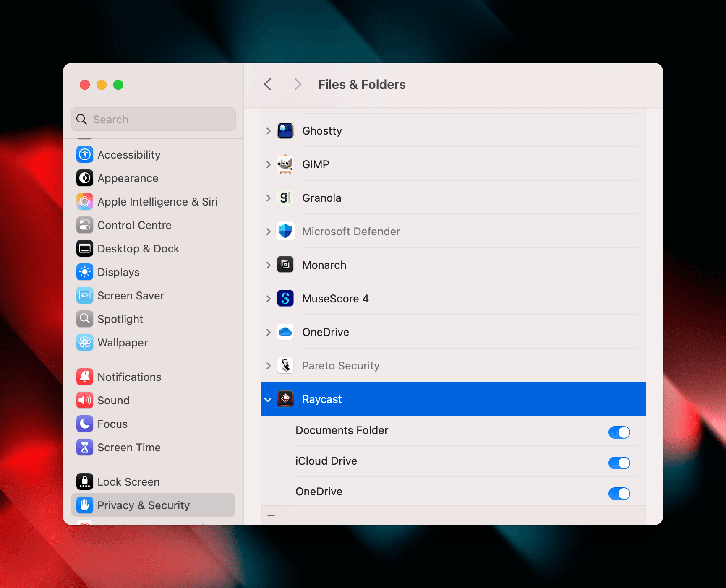The width and height of the screenshot is (726, 588).
Task: Click the GIMP app icon
Action: 285,164
